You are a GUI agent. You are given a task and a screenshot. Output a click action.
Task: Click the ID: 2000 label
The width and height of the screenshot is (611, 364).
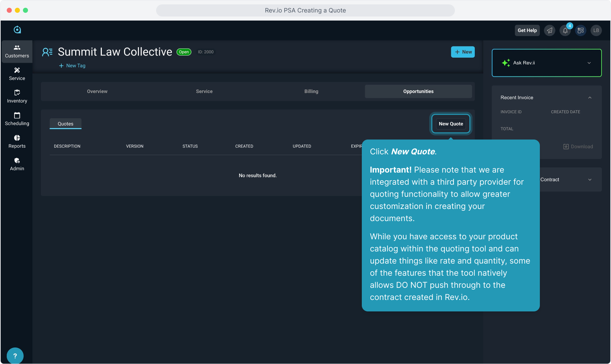(206, 52)
